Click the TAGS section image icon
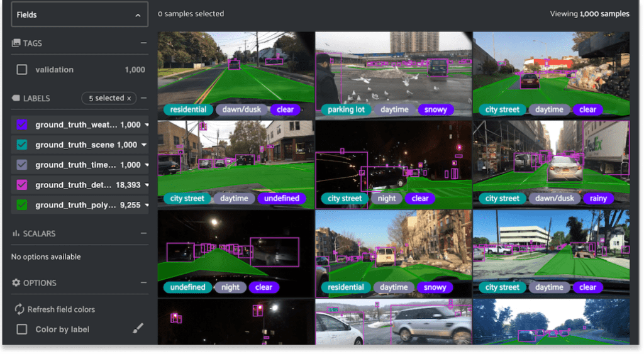This screenshot has height=354, width=644. tap(16, 43)
